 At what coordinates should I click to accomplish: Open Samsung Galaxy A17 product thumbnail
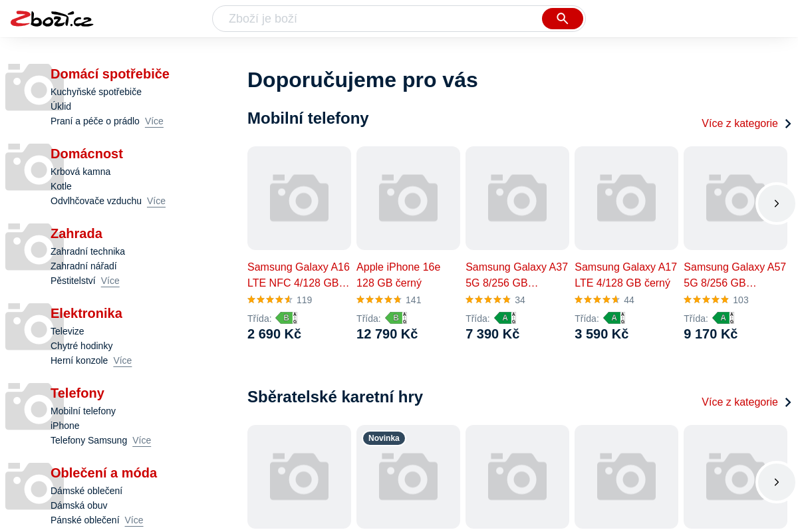pyautogui.click(x=626, y=198)
